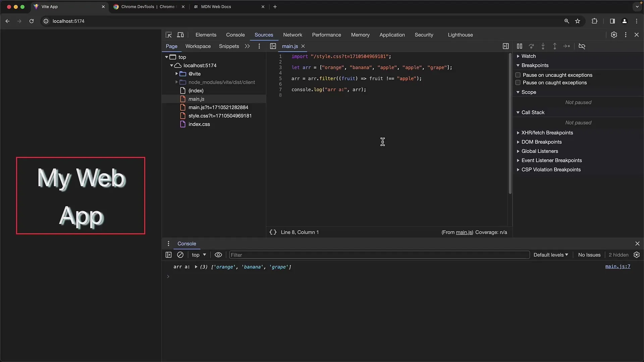Open the Snippets navigator tab
The image size is (644, 362).
[x=229, y=46]
